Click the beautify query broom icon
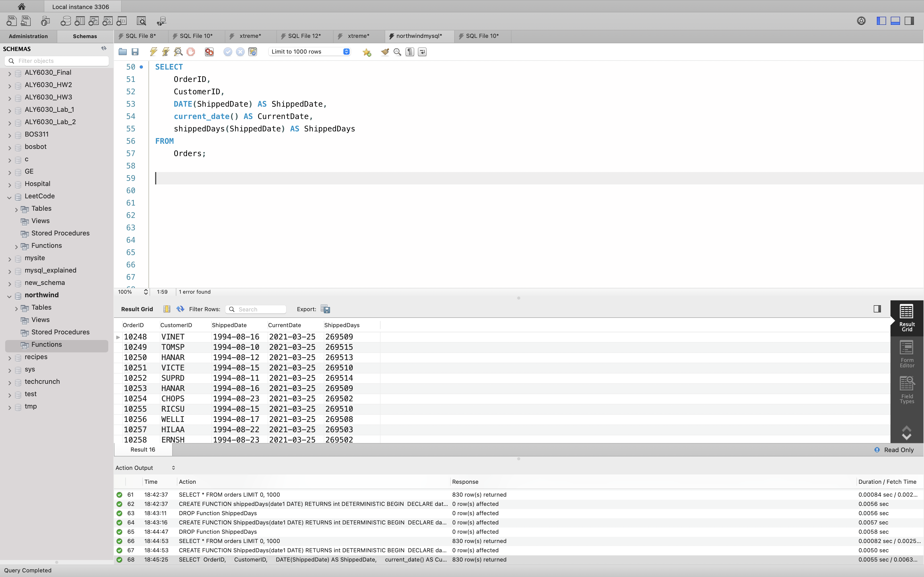The width and height of the screenshot is (924, 577). 385,52
